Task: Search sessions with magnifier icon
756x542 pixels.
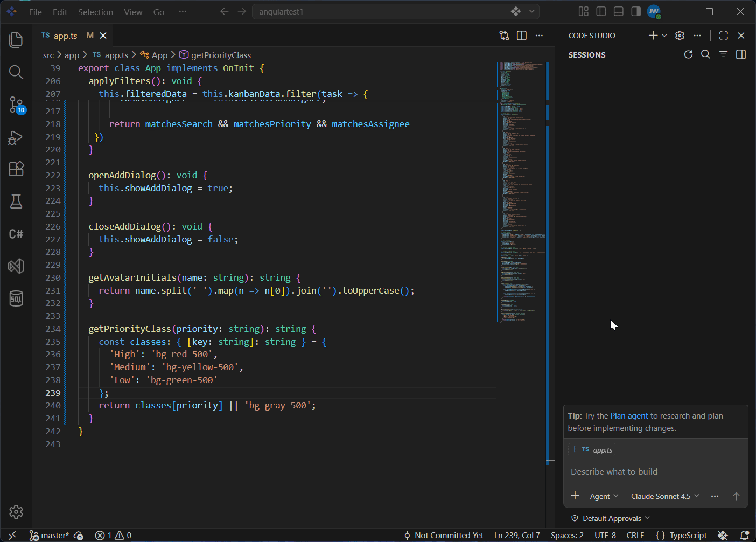Action: pyautogui.click(x=705, y=54)
